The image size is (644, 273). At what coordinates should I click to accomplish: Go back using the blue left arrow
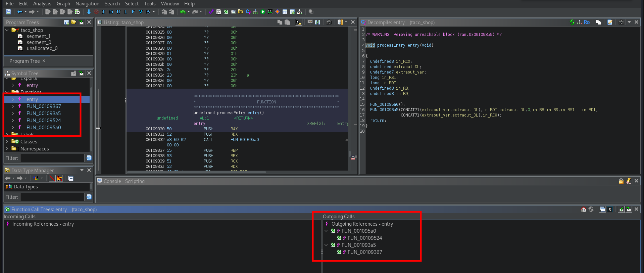(20, 12)
